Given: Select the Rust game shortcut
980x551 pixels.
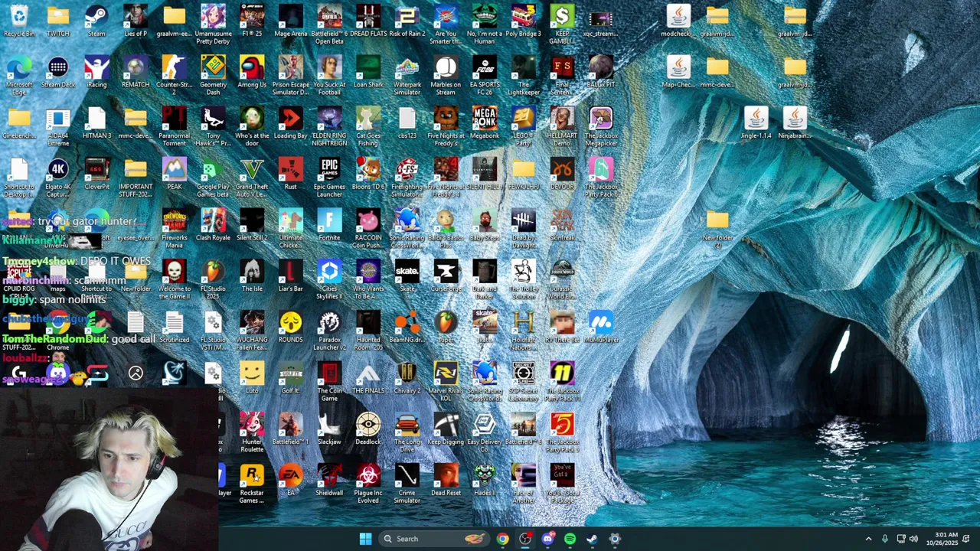Looking at the screenshot, I should (x=291, y=174).
